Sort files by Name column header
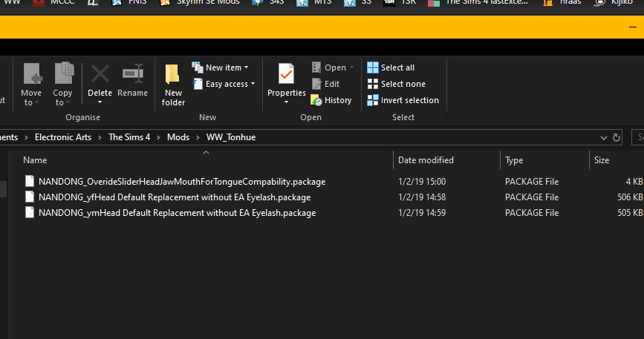The width and height of the screenshot is (644, 339). point(35,160)
